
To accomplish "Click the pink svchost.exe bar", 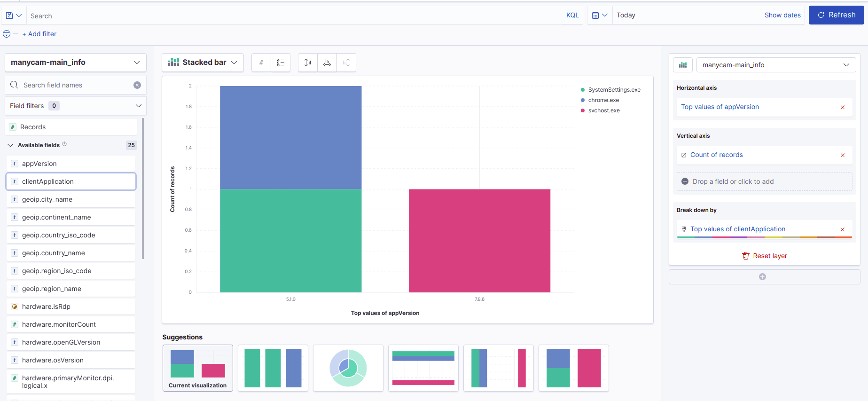I will (479, 241).
